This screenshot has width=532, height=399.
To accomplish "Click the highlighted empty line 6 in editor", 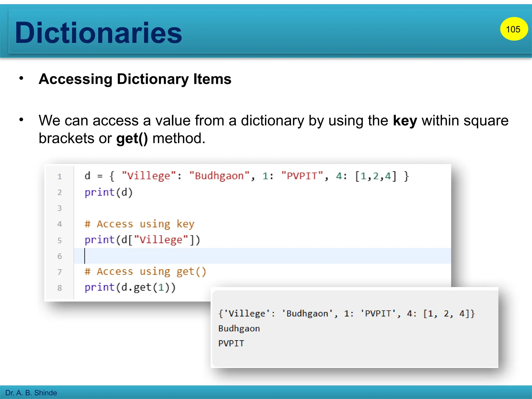I will (262, 256).
